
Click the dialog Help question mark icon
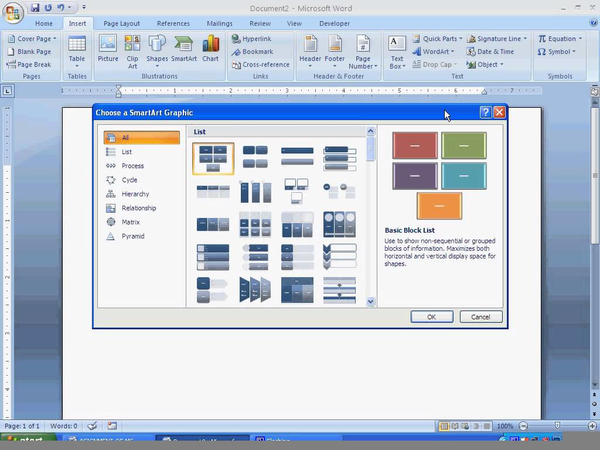pyautogui.click(x=485, y=113)
